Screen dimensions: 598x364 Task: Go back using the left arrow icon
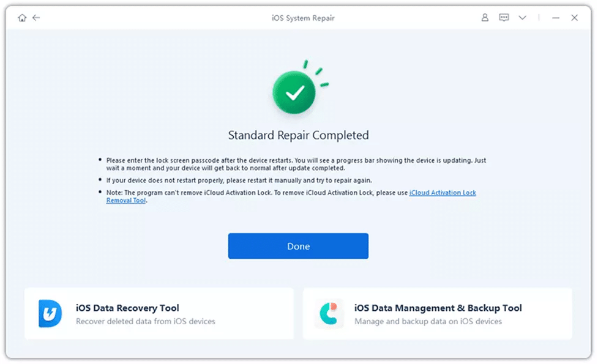(36, 18)
